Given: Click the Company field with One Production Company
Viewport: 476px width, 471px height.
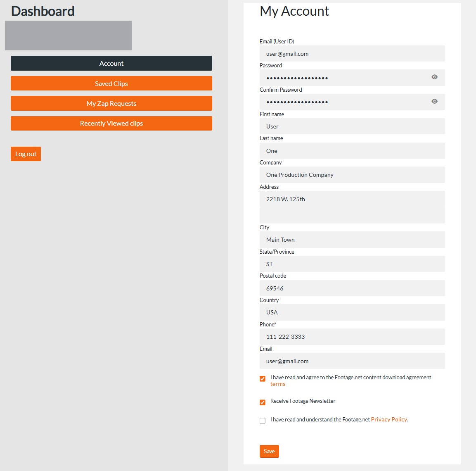Looking at the screenshot, I should pos(352,175).
